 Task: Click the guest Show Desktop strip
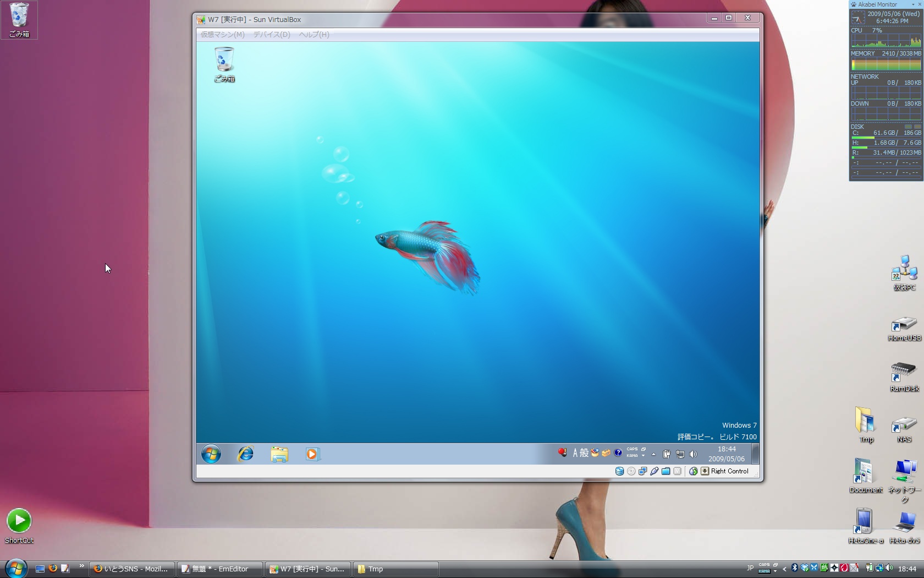click(x=756, y=454)
